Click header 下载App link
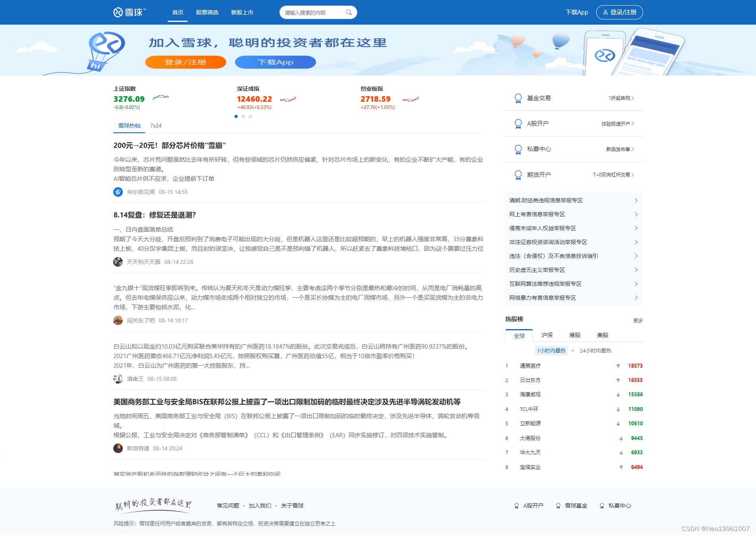 (577, 12)
